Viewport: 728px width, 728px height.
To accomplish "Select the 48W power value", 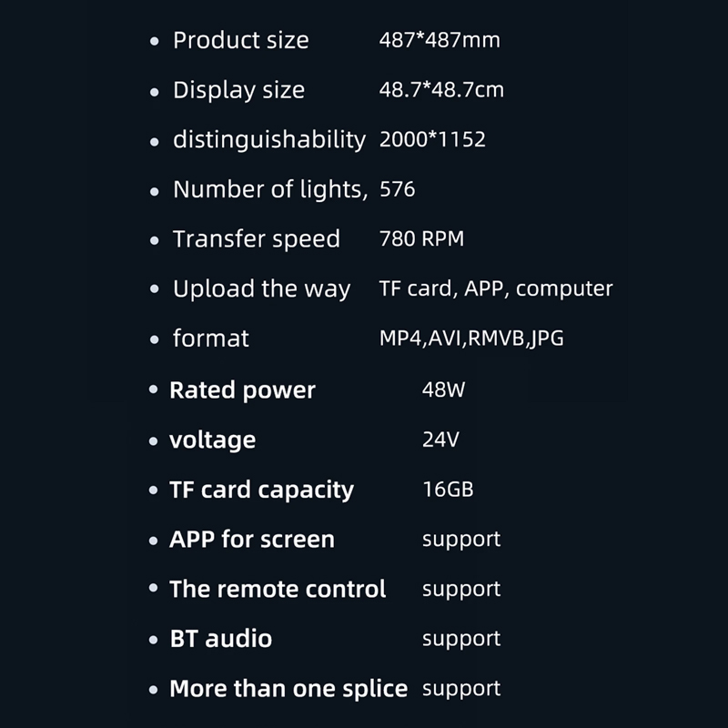I will (x=443, y=389).
